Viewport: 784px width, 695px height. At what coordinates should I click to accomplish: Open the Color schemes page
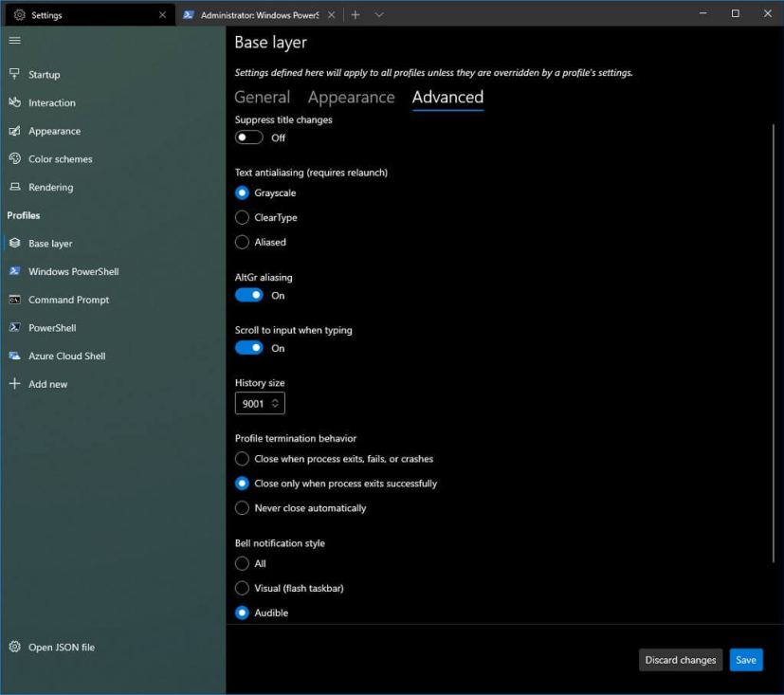pyautogui.click(x=113, y=158)
